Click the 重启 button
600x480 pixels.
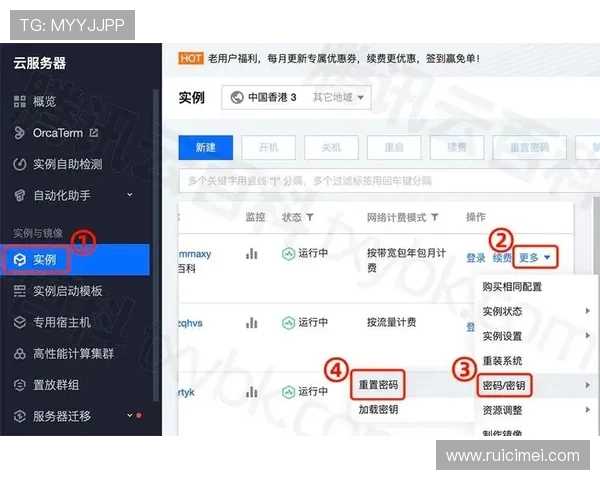coord(394,147)
